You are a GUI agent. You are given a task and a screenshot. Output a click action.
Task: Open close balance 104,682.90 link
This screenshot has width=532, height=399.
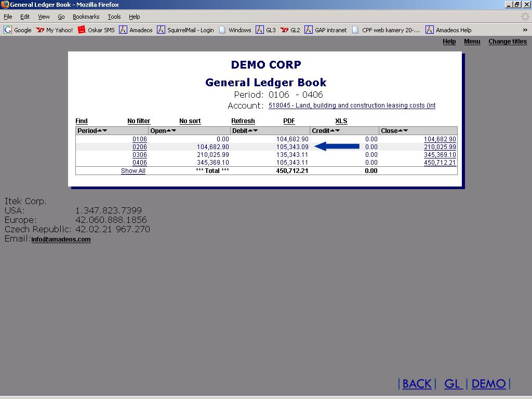click(440, 139)
